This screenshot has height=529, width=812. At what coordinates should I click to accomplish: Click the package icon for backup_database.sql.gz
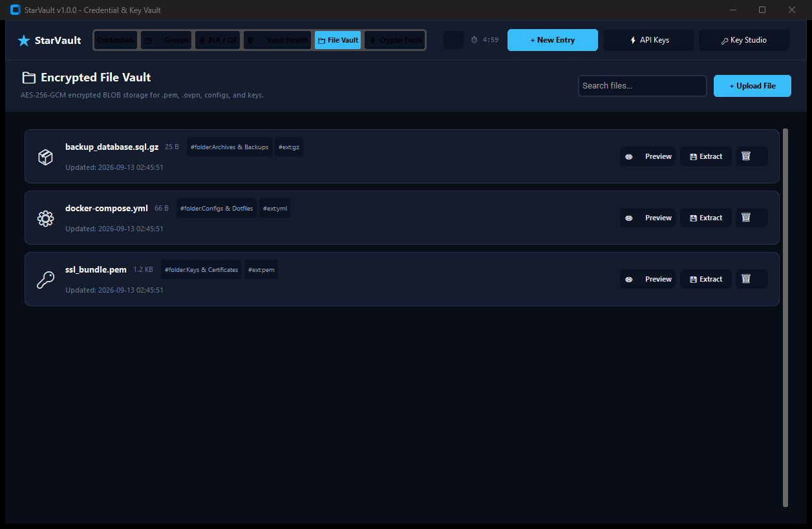tap(45, 157)
